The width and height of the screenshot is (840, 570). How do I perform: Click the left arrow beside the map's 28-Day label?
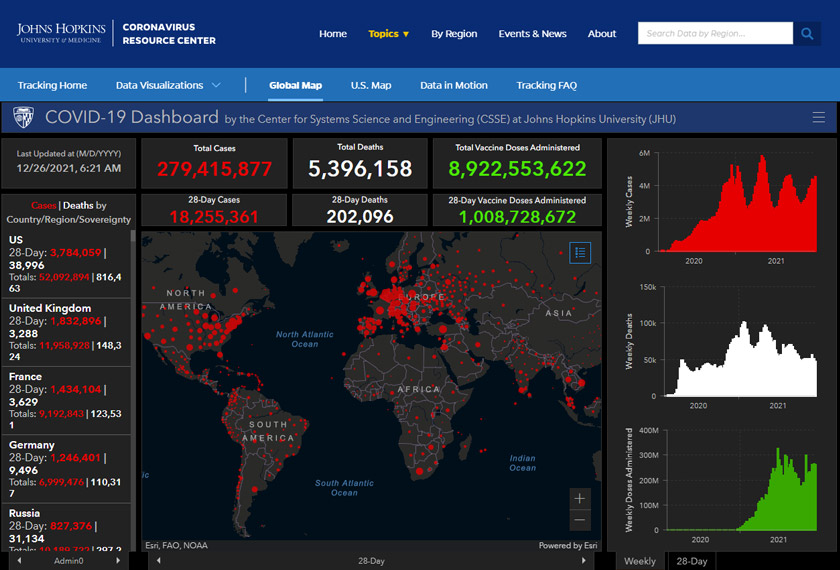(158, 561)
